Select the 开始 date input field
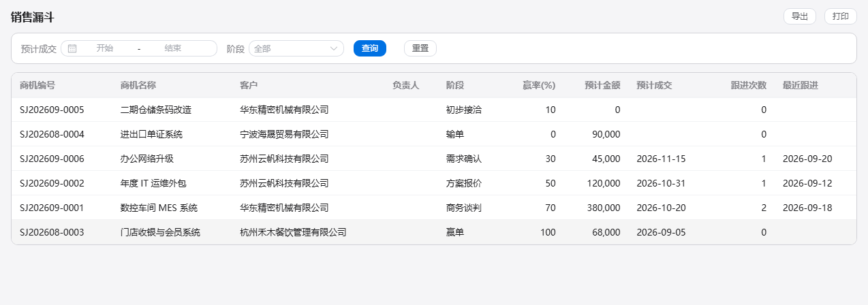Viewport: 868px width, 305px height. point(105,48)
